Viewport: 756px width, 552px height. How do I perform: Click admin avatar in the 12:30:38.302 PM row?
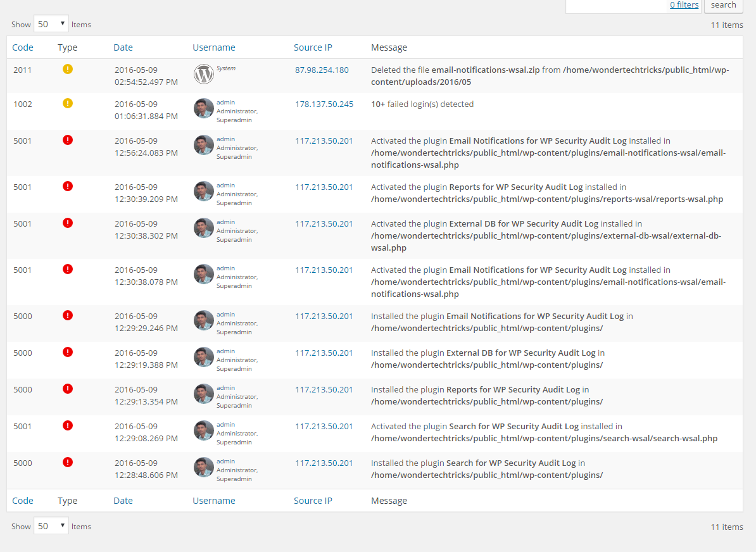[x=203, y=228]
